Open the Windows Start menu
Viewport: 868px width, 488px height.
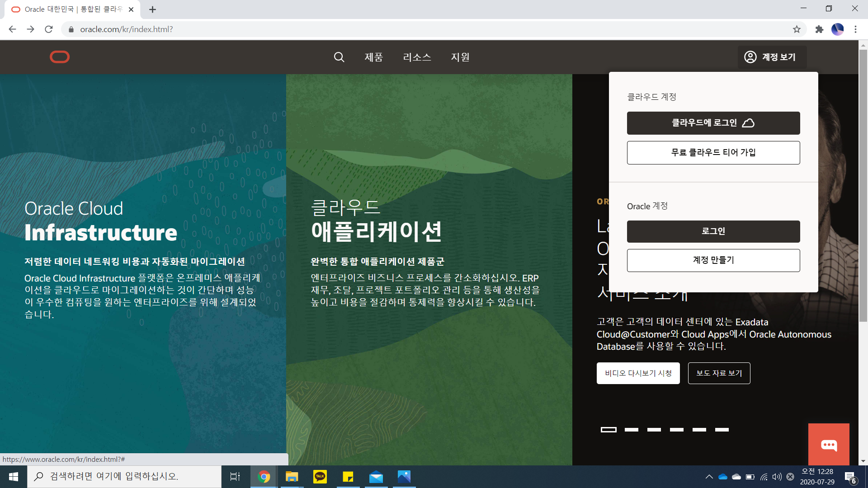tap(14, 477)
